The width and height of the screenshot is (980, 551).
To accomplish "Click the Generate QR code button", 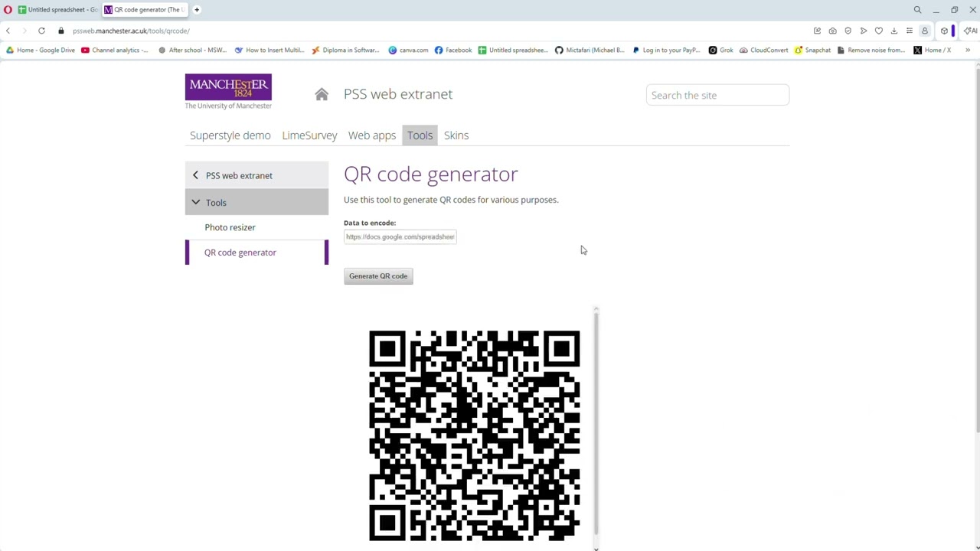I will (x=378, y=276).
